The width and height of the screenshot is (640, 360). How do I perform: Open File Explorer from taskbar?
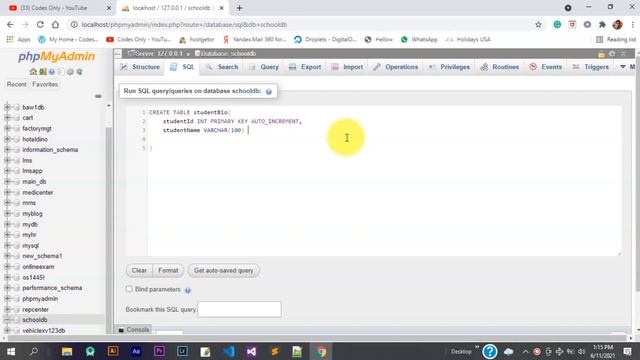(67, 351)
